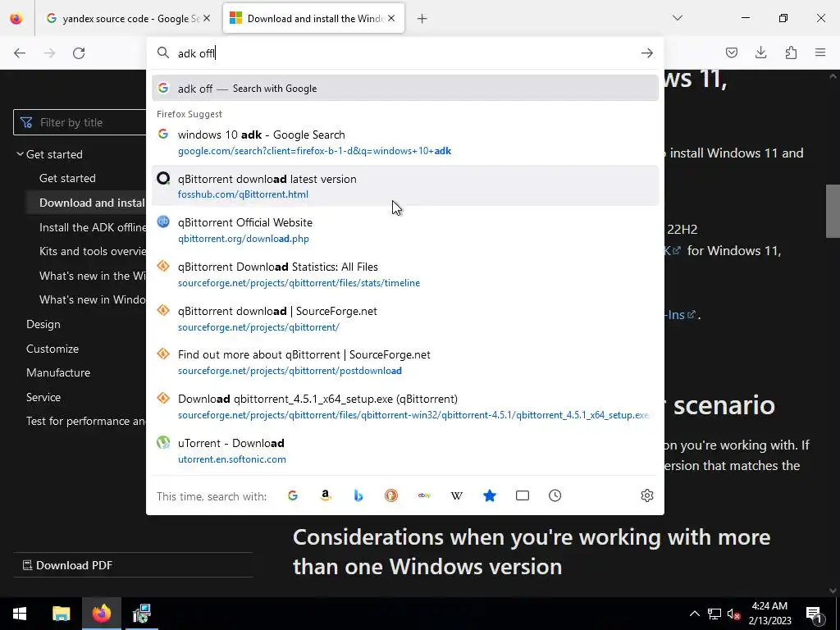
Task: Open a new tab
Action: 422,19
